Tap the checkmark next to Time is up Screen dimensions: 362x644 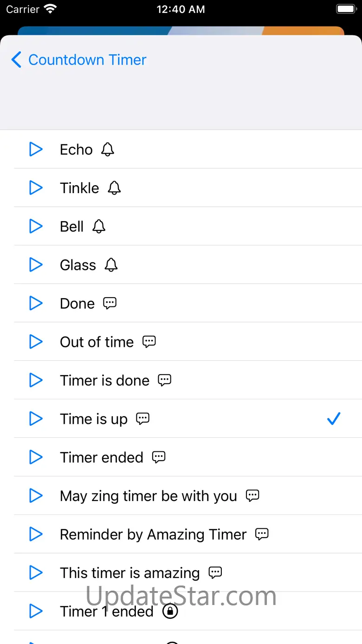coord(334,419)
